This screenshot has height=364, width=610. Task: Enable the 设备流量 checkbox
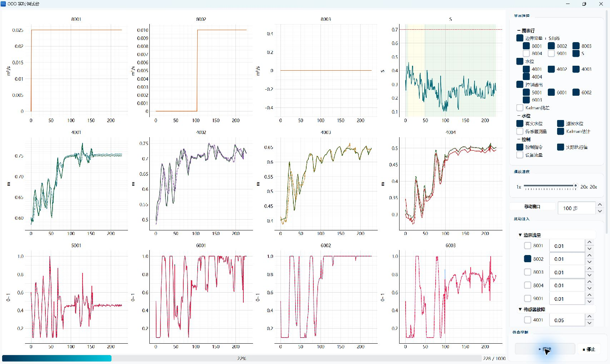[x=520, y=155]
